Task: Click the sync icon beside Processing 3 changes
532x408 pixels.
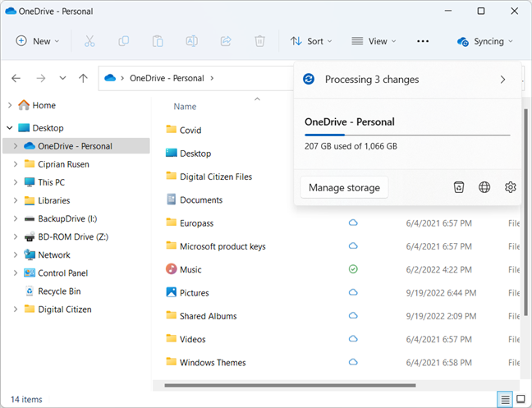Action: click(x=309, y=79)
